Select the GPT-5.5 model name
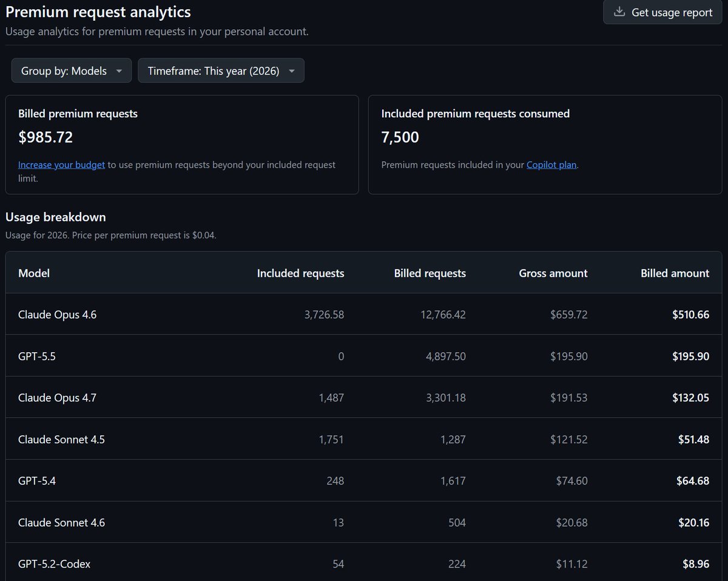728x581 pixels. click(x=37, y=356)
